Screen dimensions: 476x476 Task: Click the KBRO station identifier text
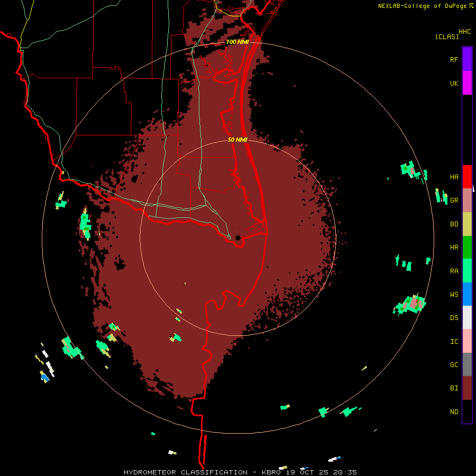pyautogui.click(x=271, y=472)
